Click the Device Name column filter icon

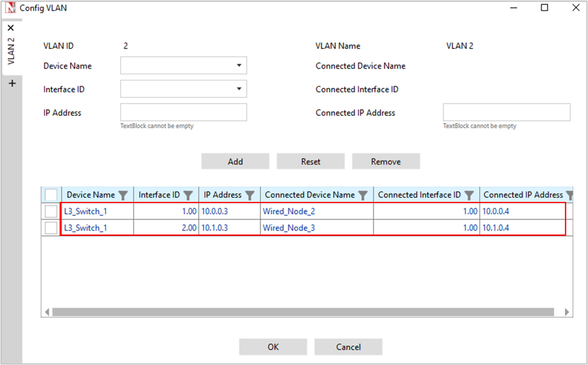pos(124,195)
